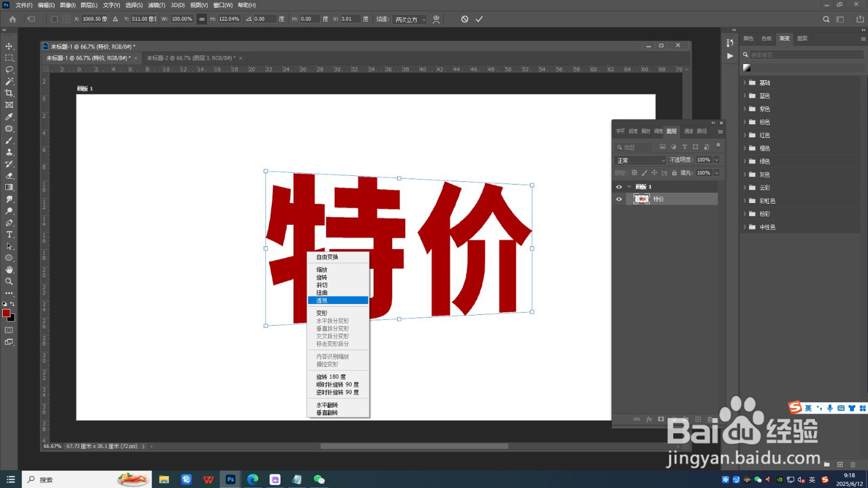Select the Move tool in toolbar
868x488 pixels.
[x=9, y=46]
